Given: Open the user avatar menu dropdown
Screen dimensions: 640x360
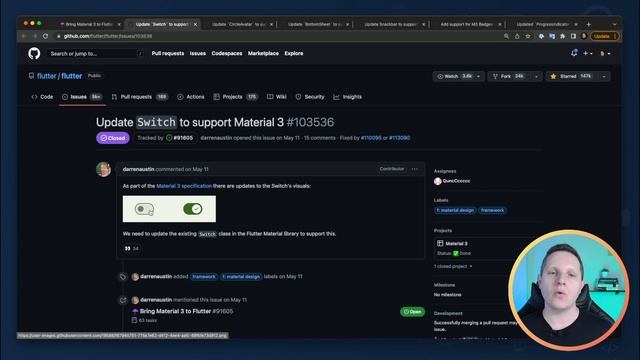Looking at the screenshot, I should (604, 53).
